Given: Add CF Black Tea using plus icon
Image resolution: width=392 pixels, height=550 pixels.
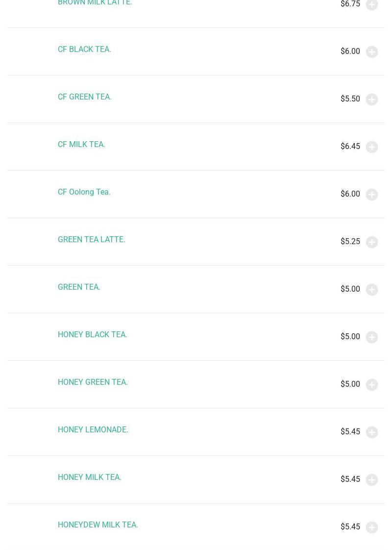Looking at the screenshot, I should tap(372, 52).
